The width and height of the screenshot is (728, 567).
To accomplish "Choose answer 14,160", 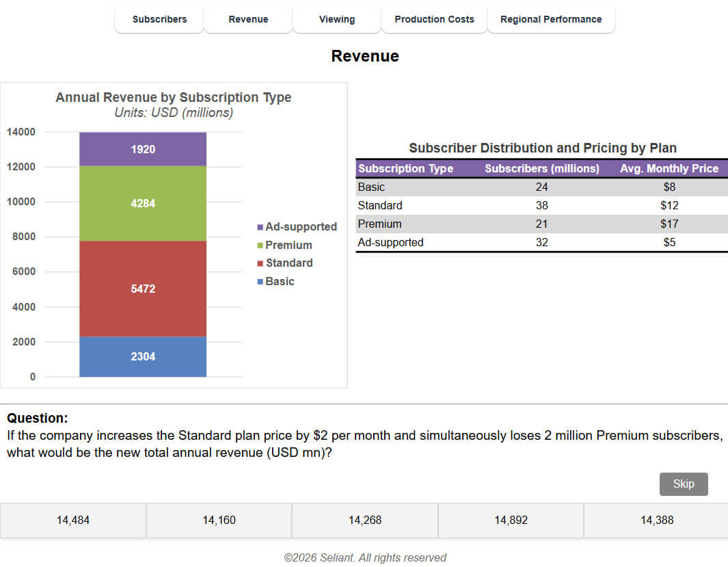I will coord(219,520).
